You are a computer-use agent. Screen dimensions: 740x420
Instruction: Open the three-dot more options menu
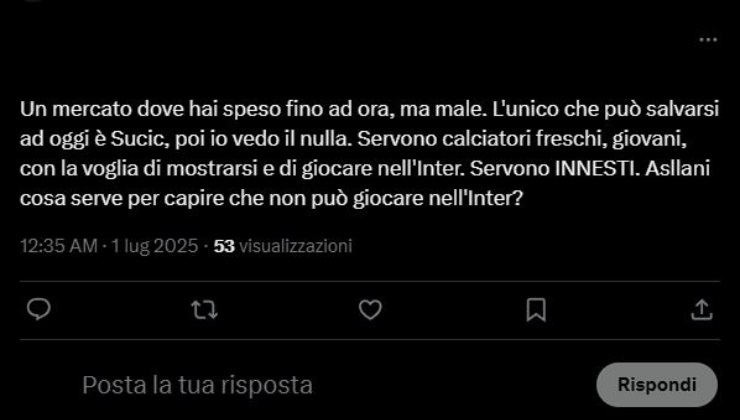(x=708, y=40)
